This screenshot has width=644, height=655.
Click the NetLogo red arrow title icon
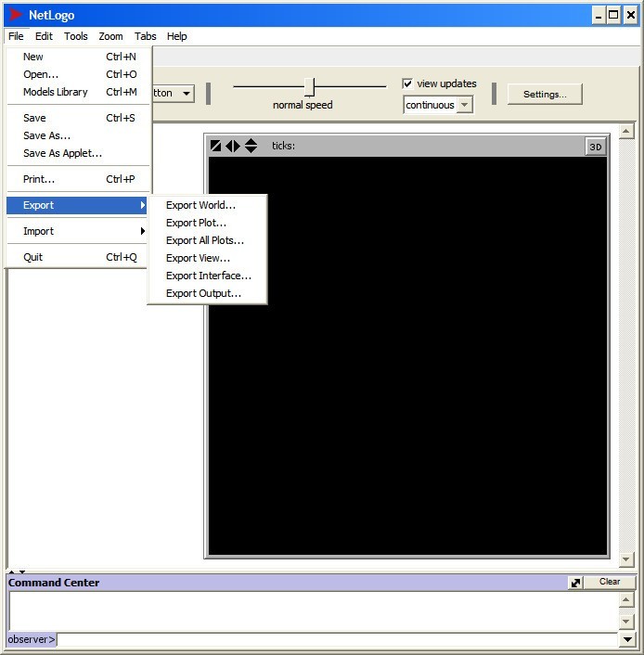(x=16, y=15)
